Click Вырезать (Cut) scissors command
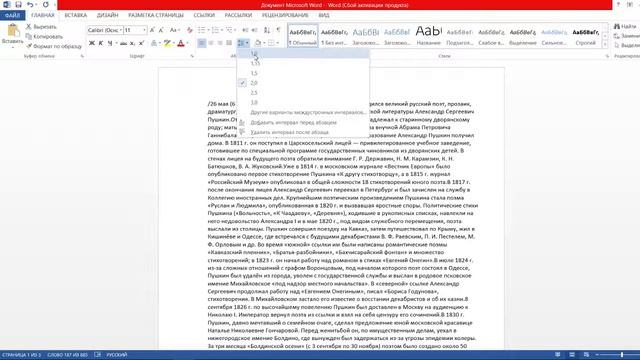Viewport: 640px width, 360px height. click(x=41, y=27)
